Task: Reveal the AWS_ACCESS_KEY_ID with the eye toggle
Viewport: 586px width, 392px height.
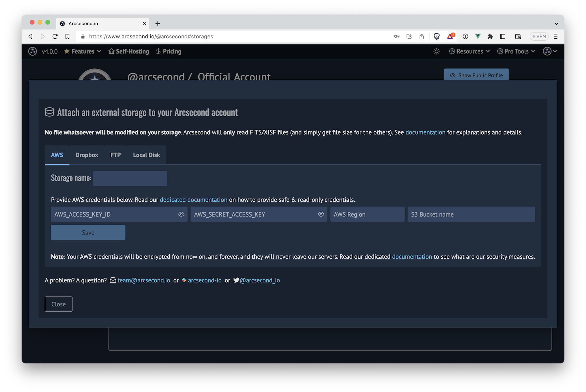Action: point(181,214)
